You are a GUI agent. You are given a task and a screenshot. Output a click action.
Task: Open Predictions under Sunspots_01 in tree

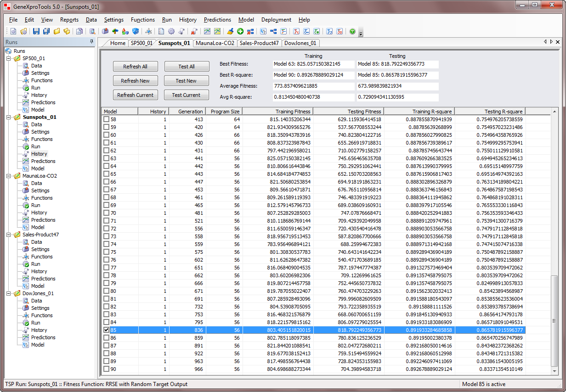tap(43, 161)
